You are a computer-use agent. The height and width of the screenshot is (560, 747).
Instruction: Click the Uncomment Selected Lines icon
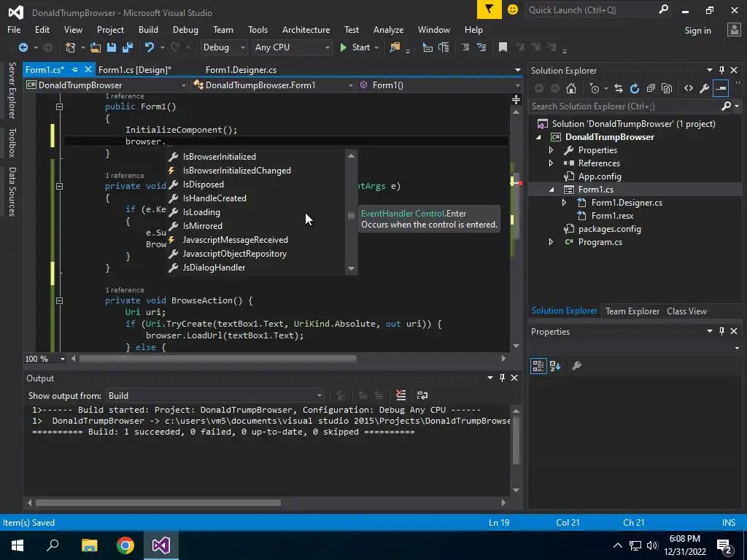pyautogui.click(x=481, y=47)
